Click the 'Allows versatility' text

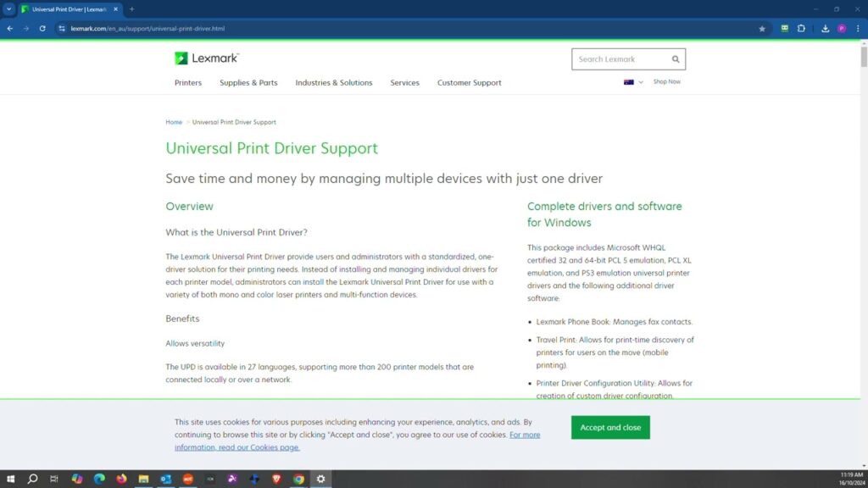pyautogui.click(x=195, y=344)
